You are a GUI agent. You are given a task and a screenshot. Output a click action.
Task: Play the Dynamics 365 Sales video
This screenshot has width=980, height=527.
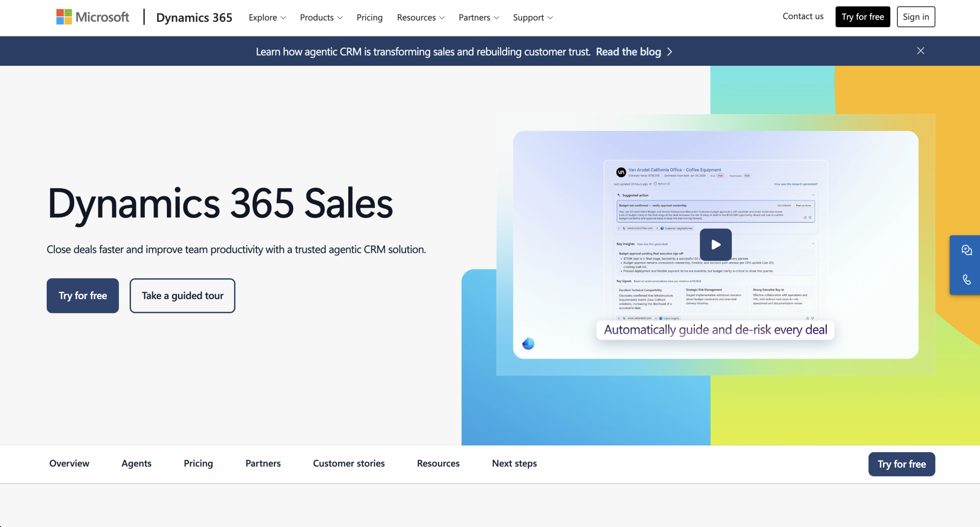(715, 245)
